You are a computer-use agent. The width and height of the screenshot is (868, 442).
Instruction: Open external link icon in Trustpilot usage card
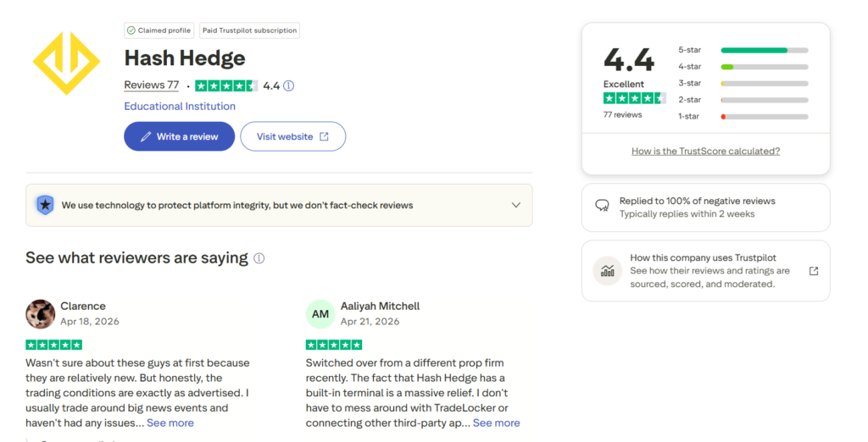click(813, 271)
